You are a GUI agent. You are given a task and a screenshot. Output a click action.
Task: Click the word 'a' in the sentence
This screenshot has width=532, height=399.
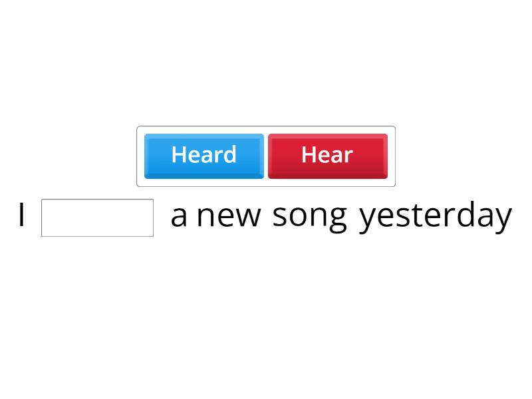pos(180,215)
